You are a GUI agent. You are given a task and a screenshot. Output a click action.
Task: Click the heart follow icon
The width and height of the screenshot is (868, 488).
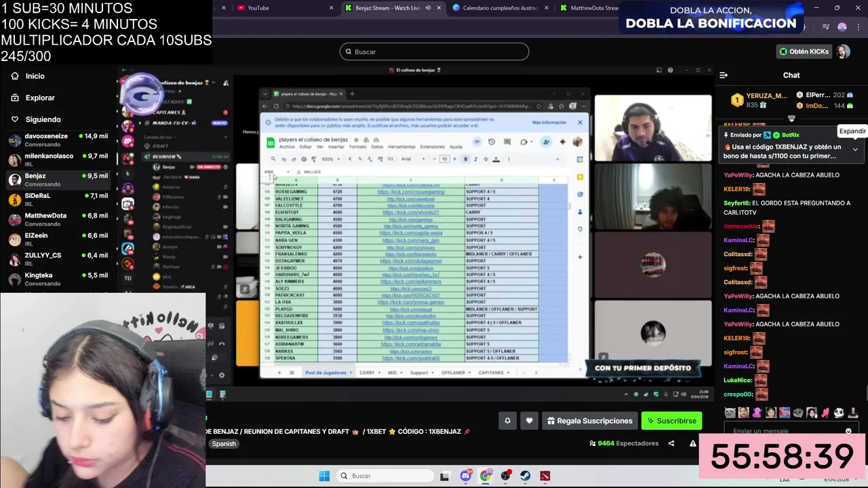click(529, 421)
